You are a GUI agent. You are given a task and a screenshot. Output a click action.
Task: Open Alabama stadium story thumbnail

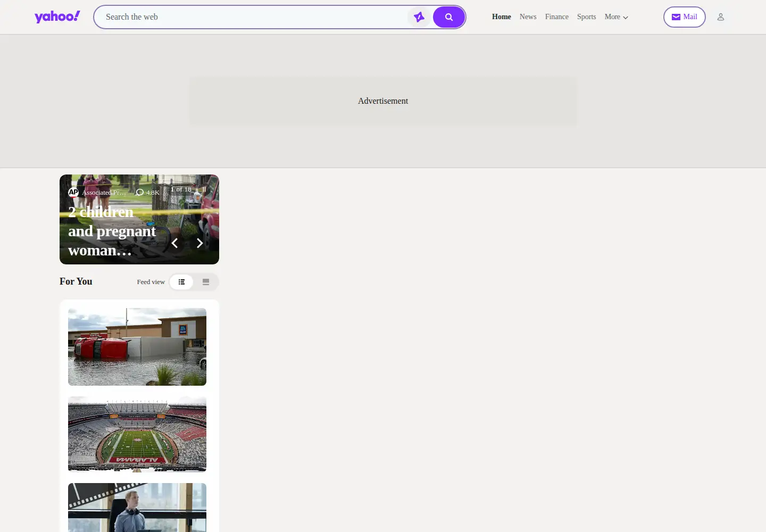click(x=137, y=434)
